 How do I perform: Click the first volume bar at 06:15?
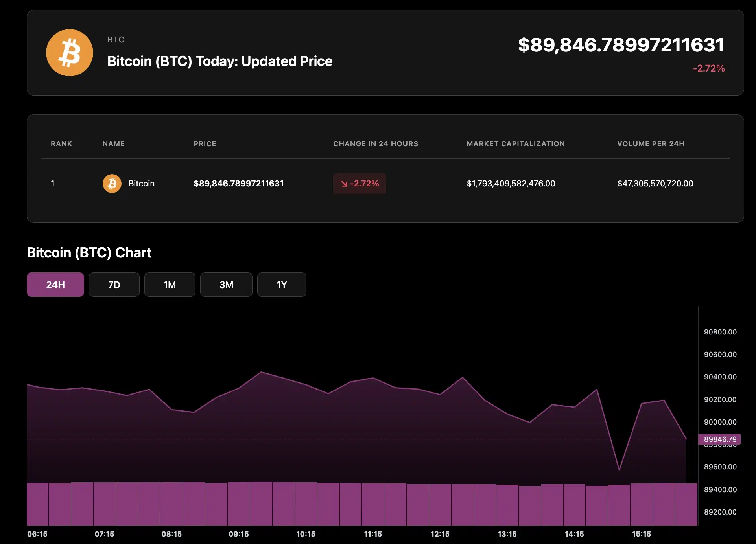coord(37,504)
